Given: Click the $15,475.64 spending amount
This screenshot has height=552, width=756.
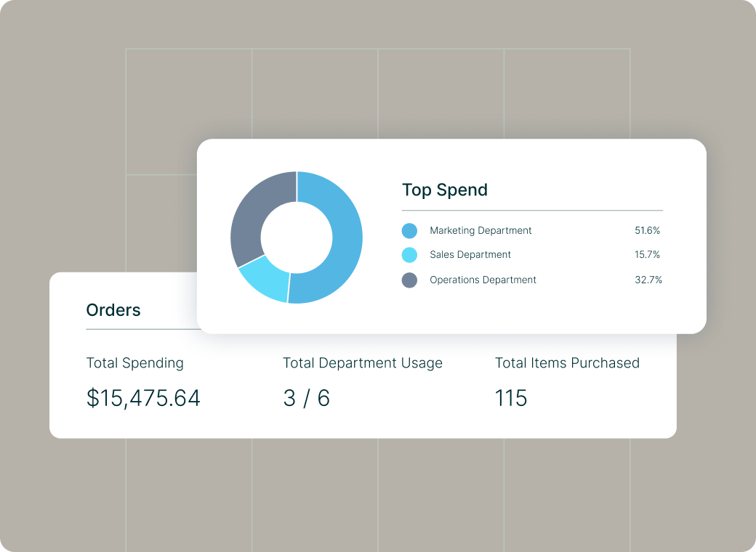Looking at the screenshot, I should [x=143, y=398].
